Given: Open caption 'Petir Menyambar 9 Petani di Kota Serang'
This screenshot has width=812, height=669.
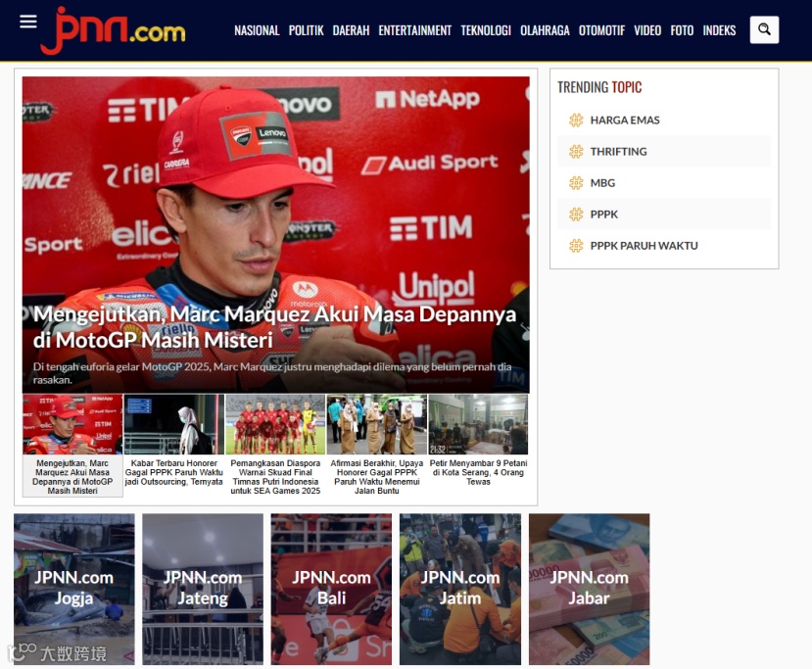Looking at the screenshot, I should tap(479, 472).
